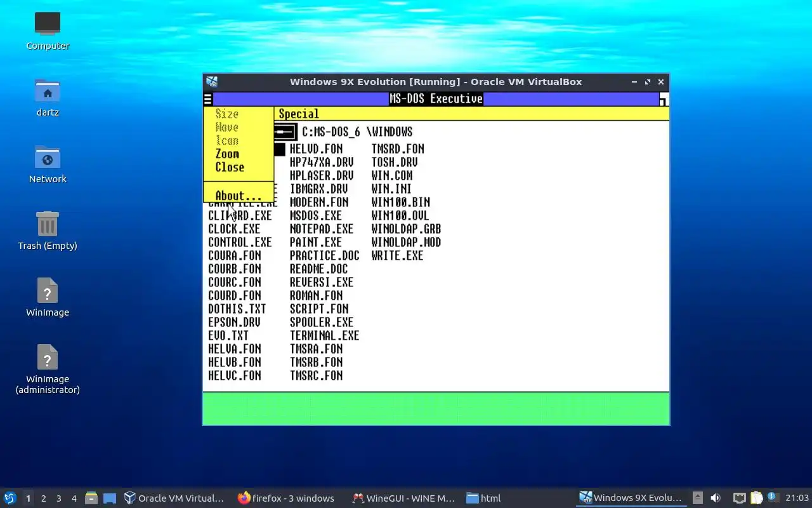Select file HPLASER.DRV
The width and height of the screenshot is (812, 508).
[x=322, y=176]
